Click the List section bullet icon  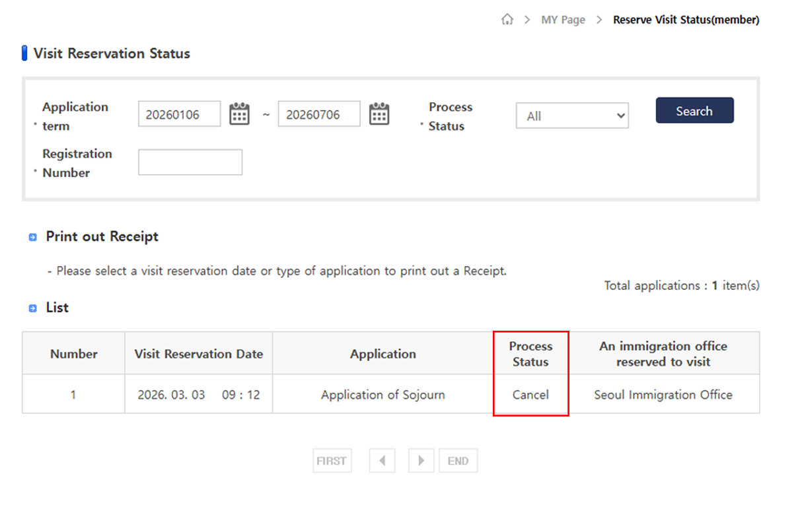32,308
